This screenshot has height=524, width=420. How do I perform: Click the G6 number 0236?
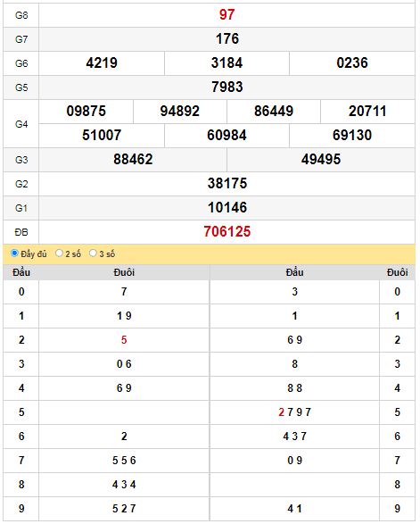point(352,62)
